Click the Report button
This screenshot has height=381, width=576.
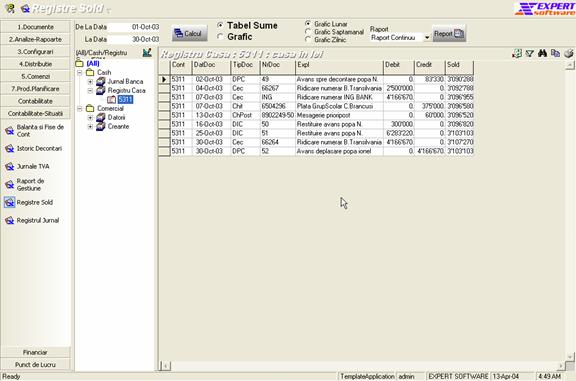coord(449,33)
